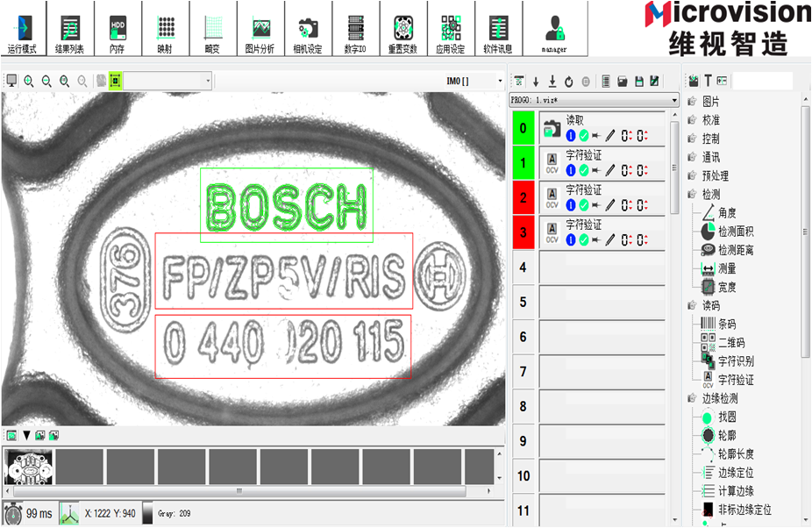This screenshot has width=812, height=528.
Task: Click the monitor icon in image toolbar
Action: coord(11,81)
